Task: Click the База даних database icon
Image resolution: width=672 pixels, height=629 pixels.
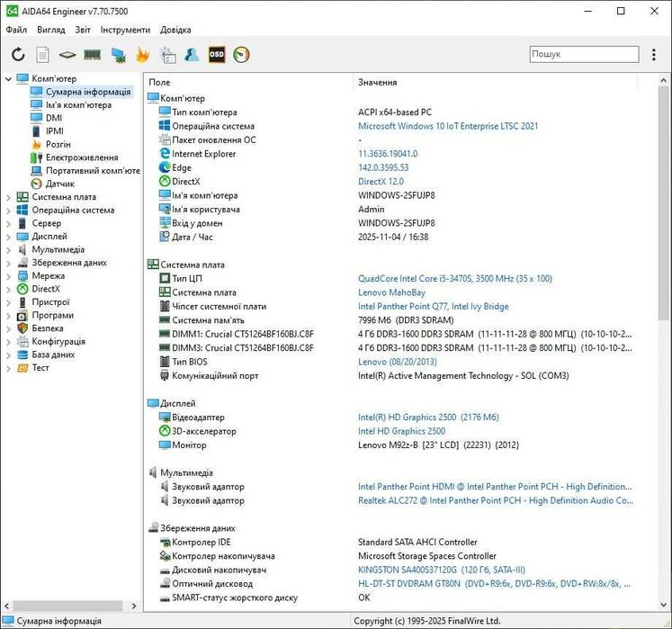Action: pyautogui.click(x=22, y=355)
